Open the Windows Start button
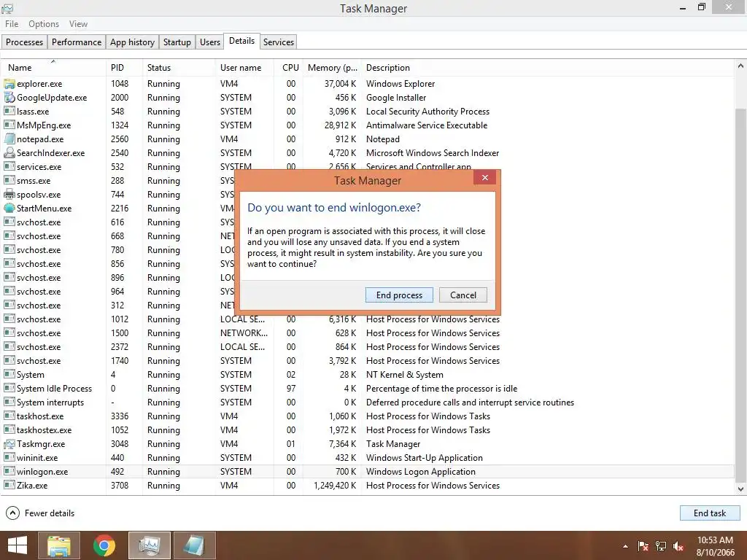The image size is (747, 560). pyautogui.click(x=18, y=545)
